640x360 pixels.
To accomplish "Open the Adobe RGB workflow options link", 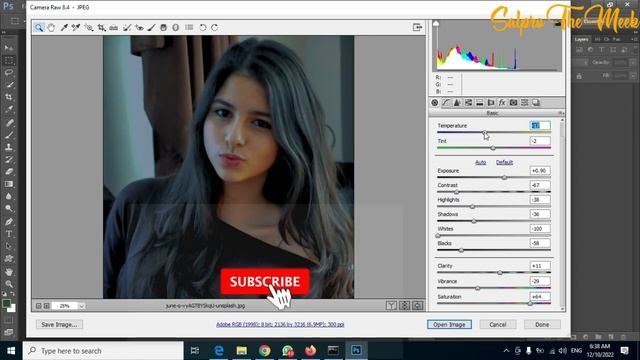I will 280,324.
